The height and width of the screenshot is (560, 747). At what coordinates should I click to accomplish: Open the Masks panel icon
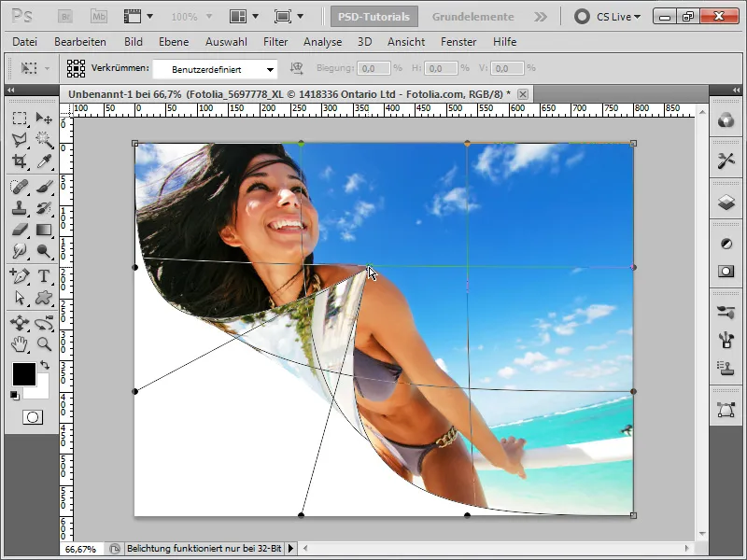[726, 271]
